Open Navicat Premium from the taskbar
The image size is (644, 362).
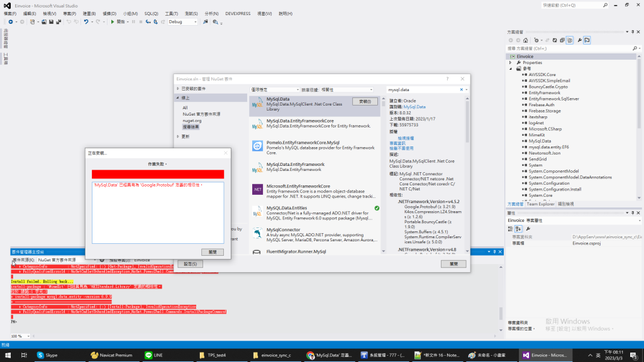[x=112, y=355]
